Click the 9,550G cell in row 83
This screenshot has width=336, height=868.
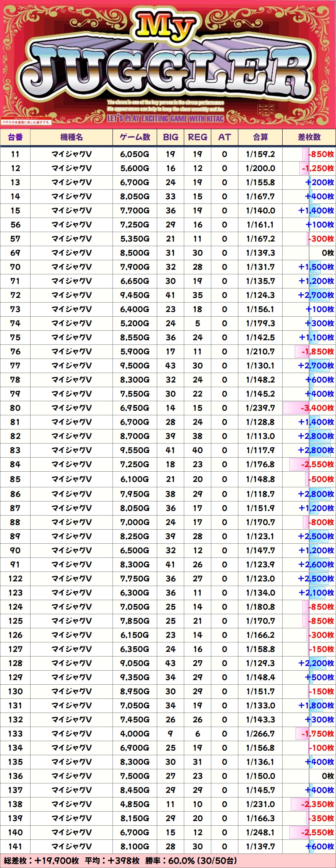point(135,450)
